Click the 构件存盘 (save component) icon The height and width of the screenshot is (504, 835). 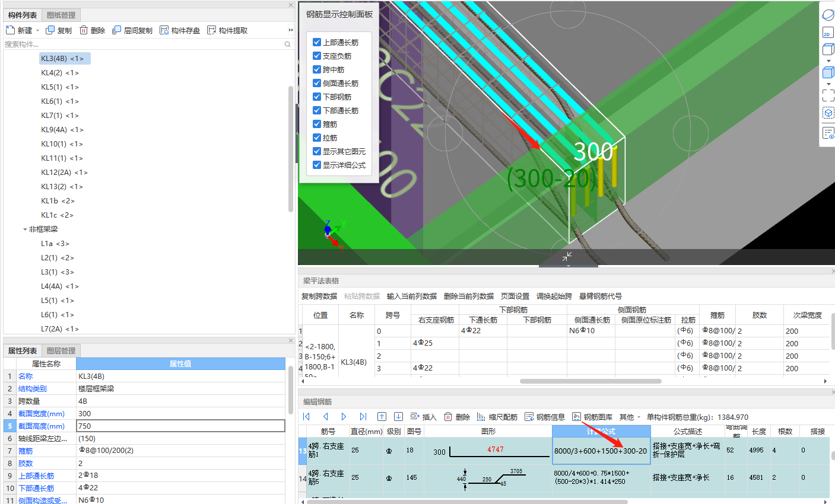(x=164, y=30)
